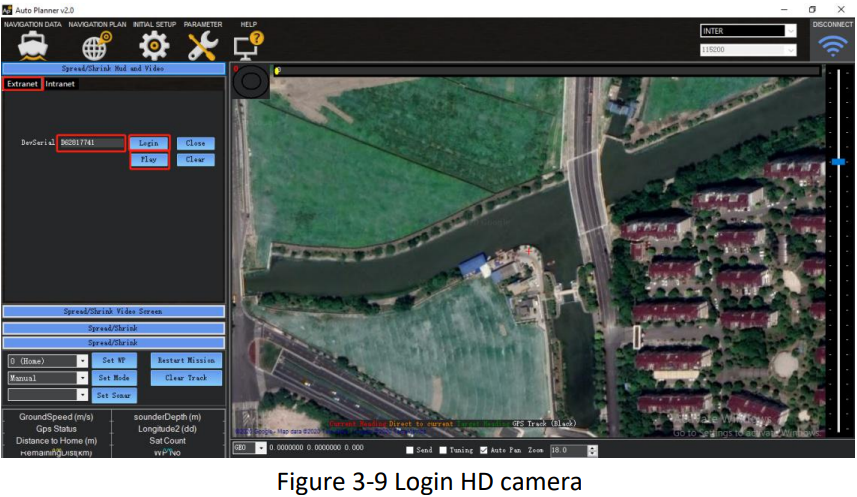Enable the Tuning checkbox
857x497 pixels.
(x=443, y=450)
